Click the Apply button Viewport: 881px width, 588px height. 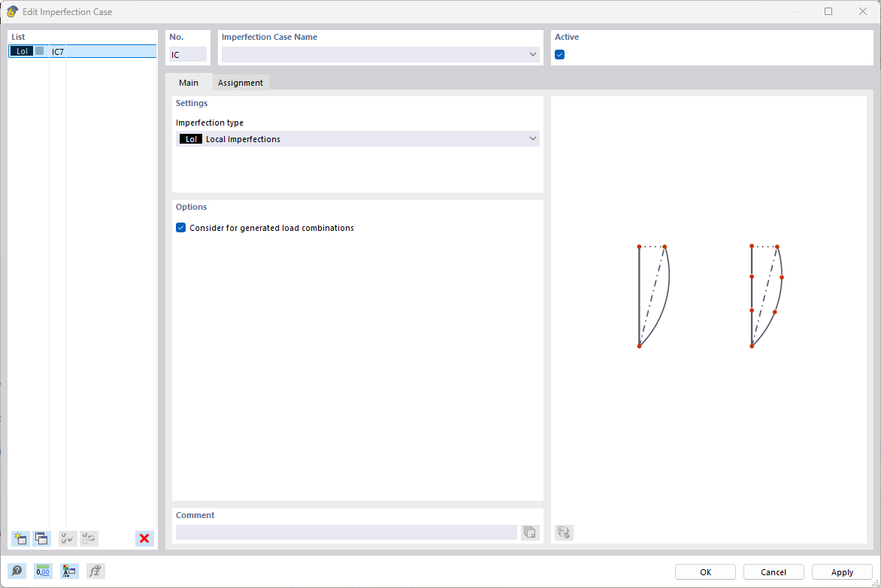coord(842,571)
